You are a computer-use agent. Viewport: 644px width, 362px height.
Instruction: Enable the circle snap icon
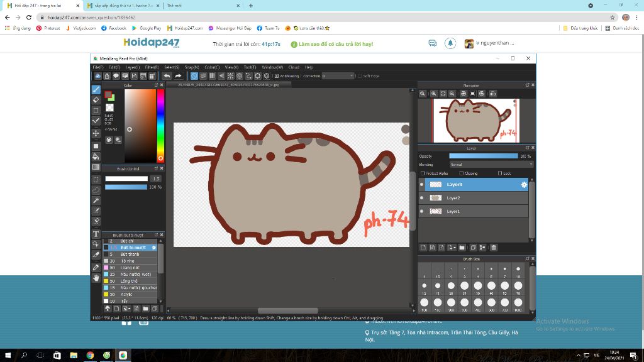point(240,76)
